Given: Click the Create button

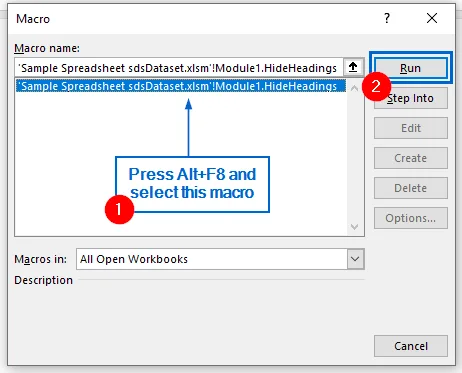Looking at the screenshot, I should [x=411, y=158].
